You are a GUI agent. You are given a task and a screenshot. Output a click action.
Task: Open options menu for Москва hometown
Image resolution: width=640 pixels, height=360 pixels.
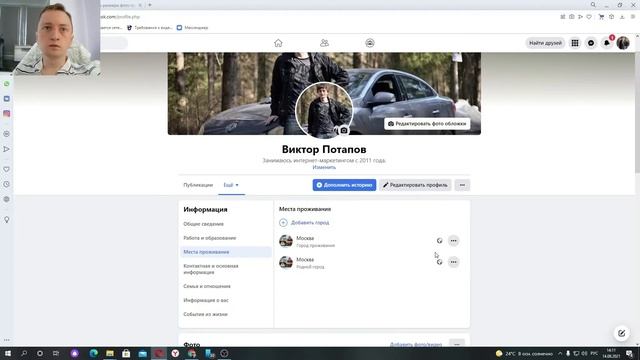pos(453,262)
